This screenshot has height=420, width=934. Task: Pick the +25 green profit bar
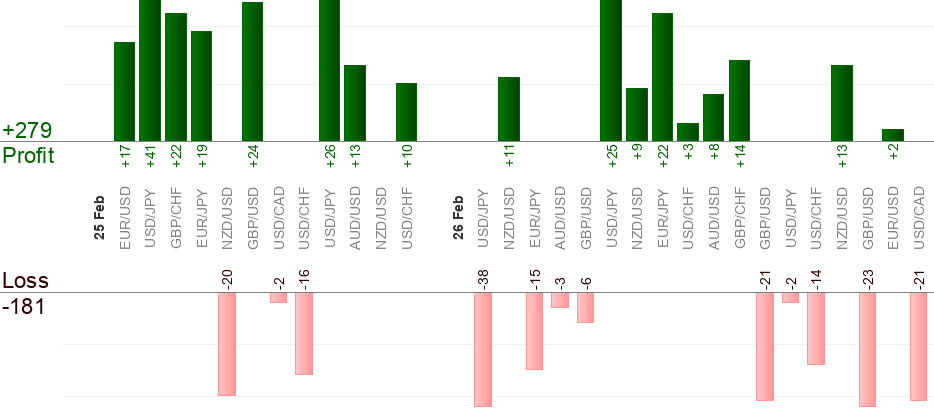click(611, 70)
